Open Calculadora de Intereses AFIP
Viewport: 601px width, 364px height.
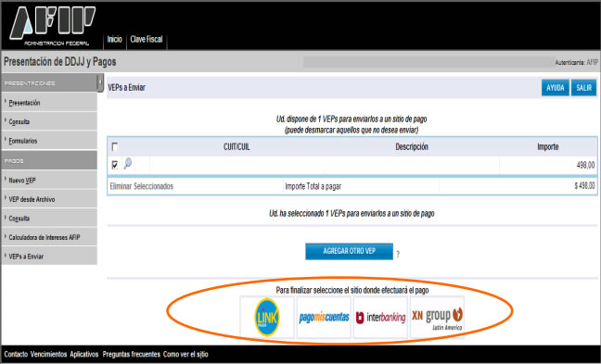(45, 237)
